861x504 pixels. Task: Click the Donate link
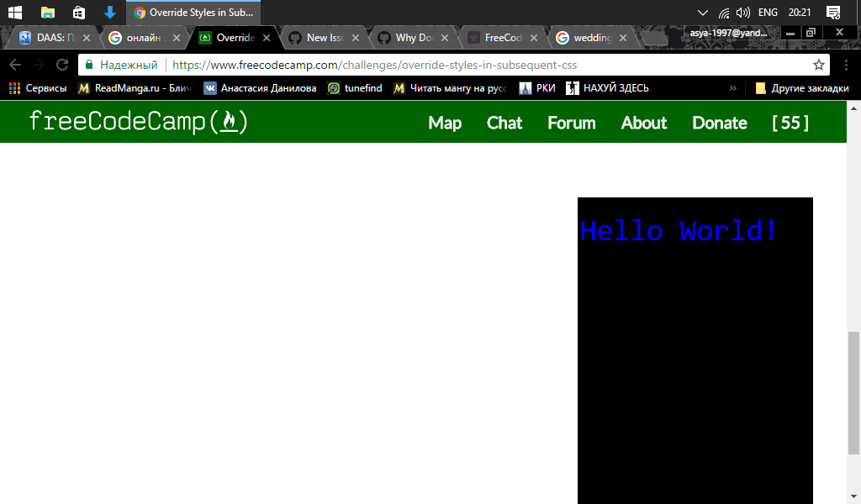(719, 123)
